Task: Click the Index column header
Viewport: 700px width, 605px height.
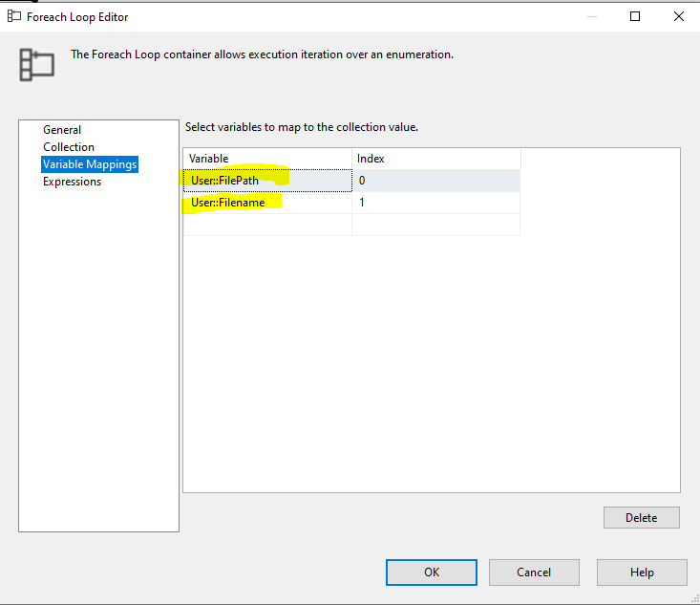Action: pos(435,159)
